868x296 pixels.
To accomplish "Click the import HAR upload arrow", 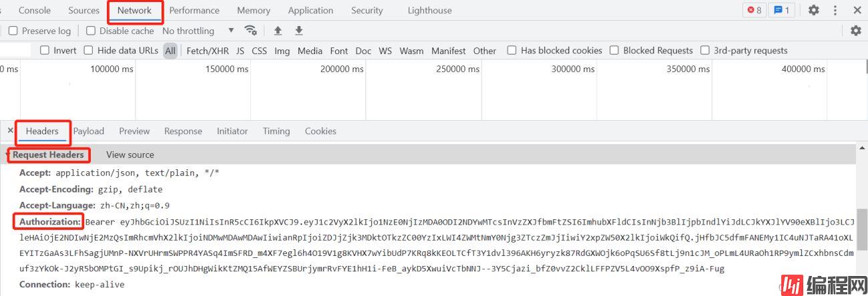I will (278, 31).
